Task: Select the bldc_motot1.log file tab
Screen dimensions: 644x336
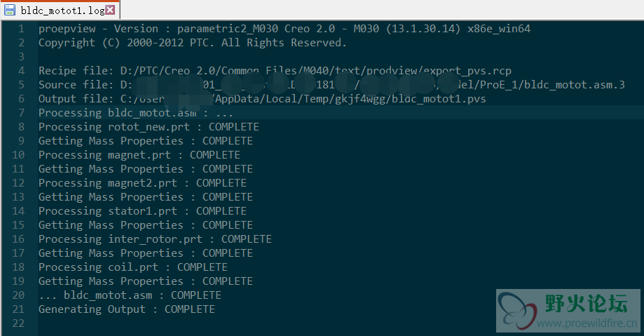Action: (x=60, y=10)
